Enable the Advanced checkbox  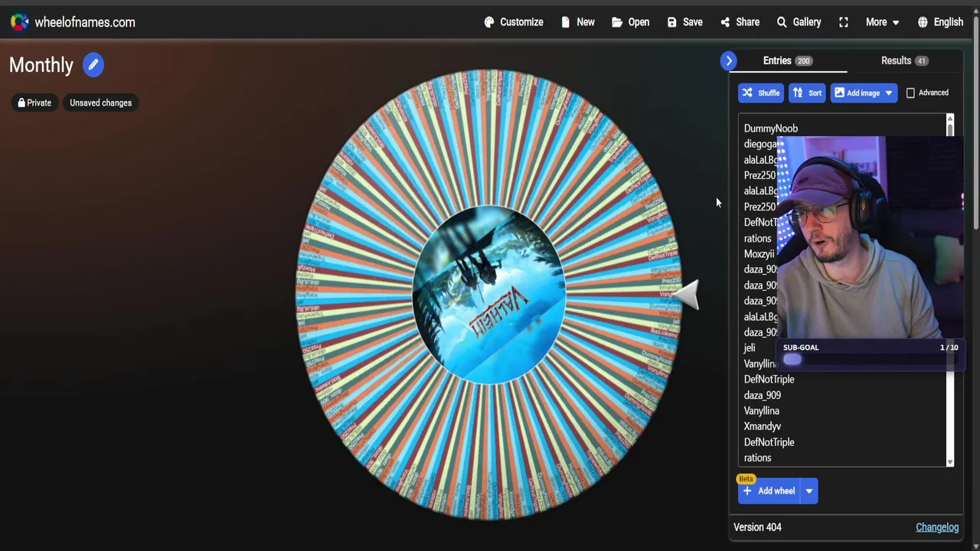pyautogui.click(x=910, y=93)
